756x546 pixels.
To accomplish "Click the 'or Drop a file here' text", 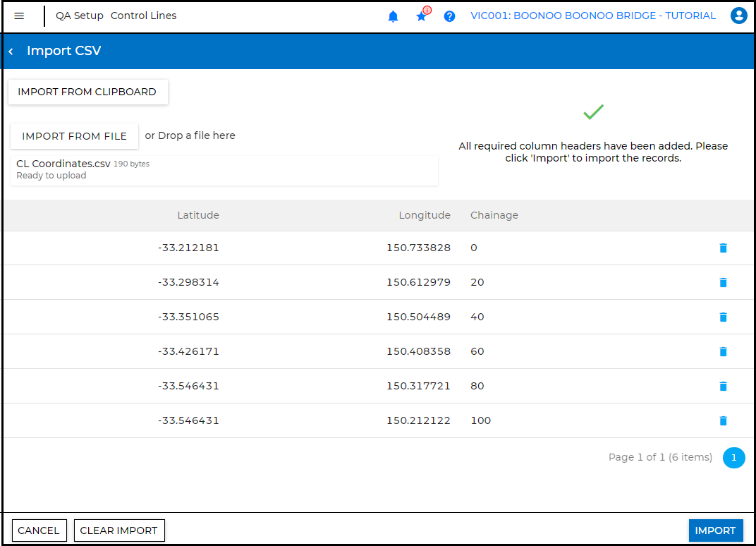I will [190, 136].
